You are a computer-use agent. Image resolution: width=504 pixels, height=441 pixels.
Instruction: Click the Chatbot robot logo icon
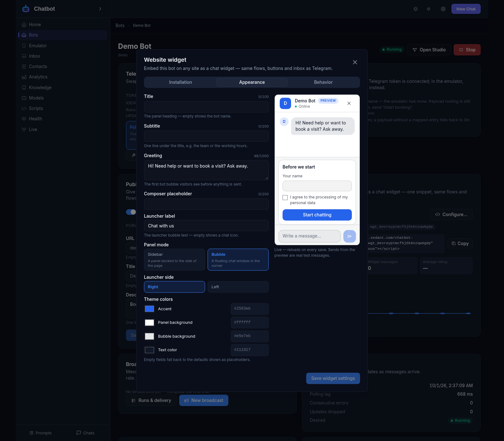[26, 9]
